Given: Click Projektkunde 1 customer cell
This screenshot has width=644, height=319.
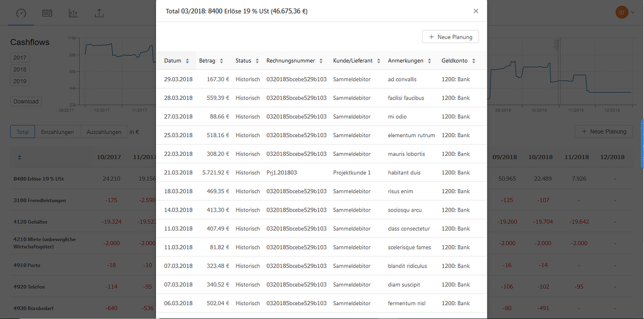Looking at the screenshot, I should tap(352, 172).
